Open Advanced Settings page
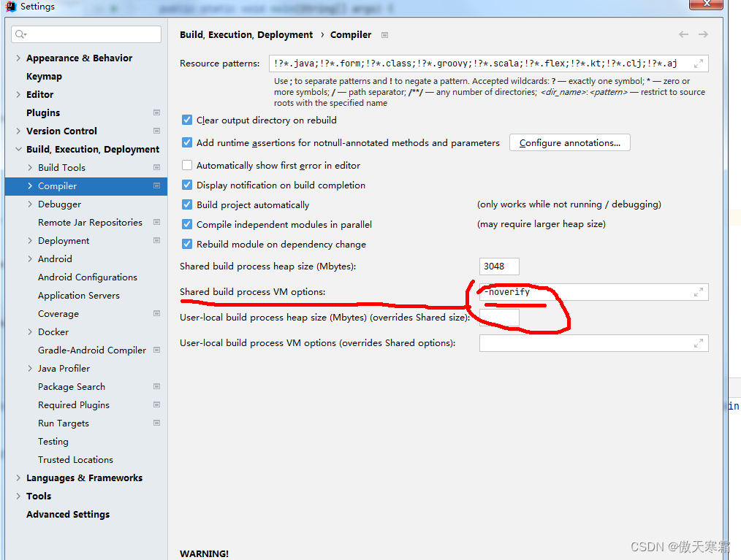The width and height of the screenshot is (741, 560). pyautogui.click(x=68, y=514)
